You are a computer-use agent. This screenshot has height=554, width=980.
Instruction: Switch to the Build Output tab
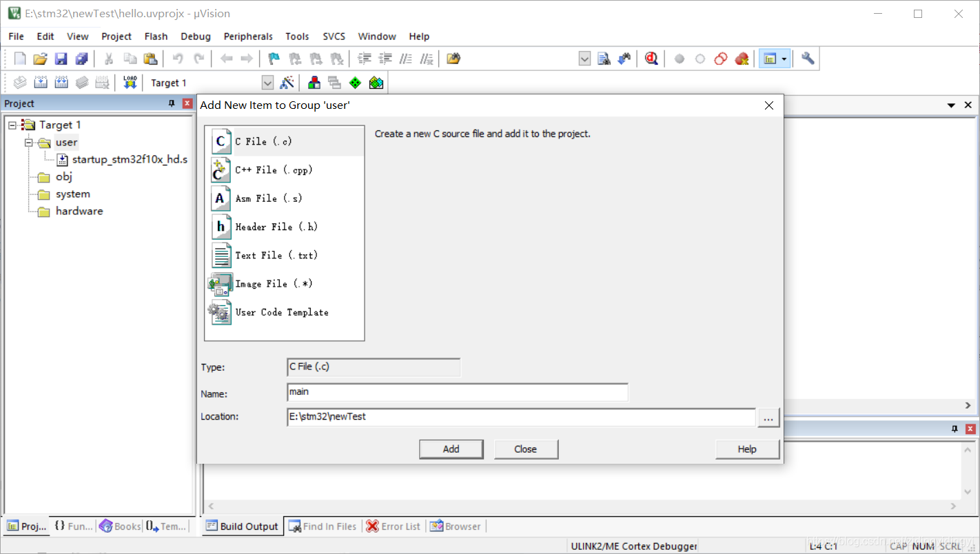coord(242,526)
